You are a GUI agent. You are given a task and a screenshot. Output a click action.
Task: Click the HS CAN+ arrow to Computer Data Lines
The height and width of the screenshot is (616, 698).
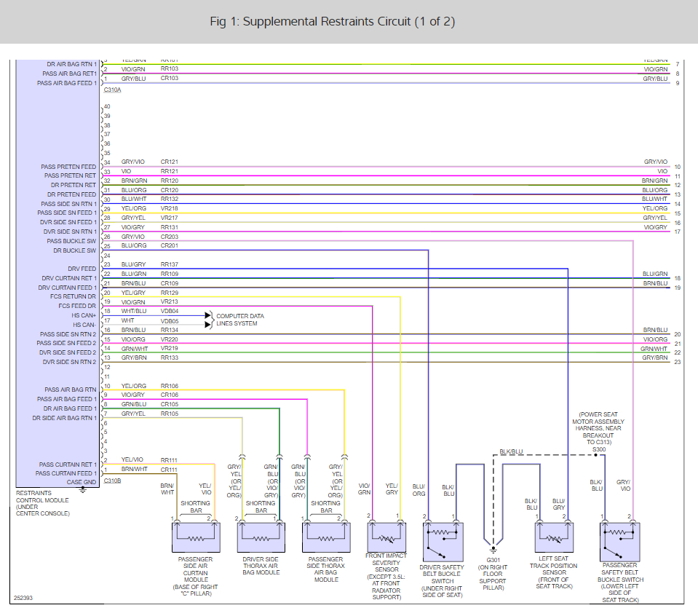(207, 315)
